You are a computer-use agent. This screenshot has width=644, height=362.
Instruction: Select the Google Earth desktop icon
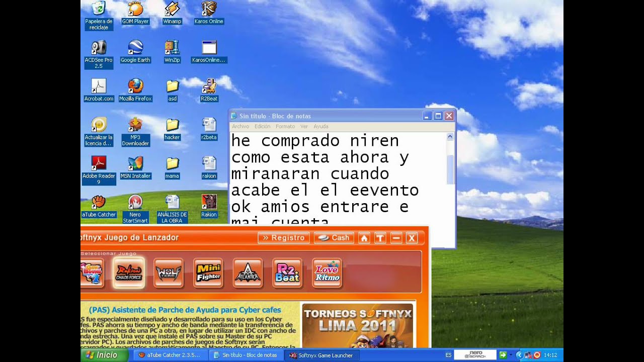point(135,52)
